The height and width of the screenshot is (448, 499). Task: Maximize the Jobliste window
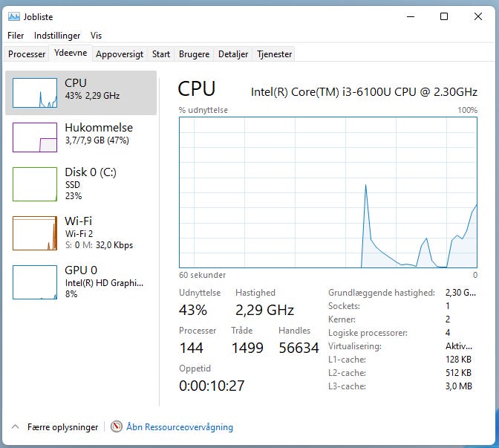coord(444,16)
